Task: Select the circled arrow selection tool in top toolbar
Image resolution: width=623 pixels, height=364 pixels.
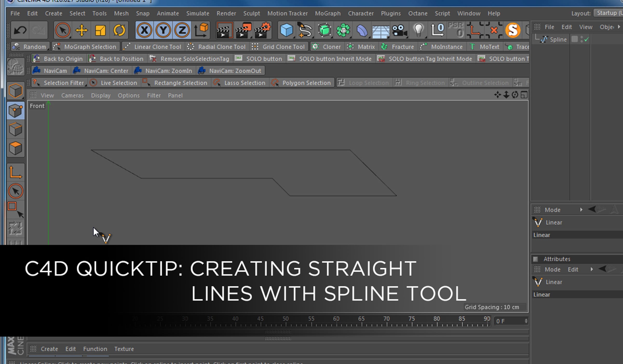Action: 63,30
